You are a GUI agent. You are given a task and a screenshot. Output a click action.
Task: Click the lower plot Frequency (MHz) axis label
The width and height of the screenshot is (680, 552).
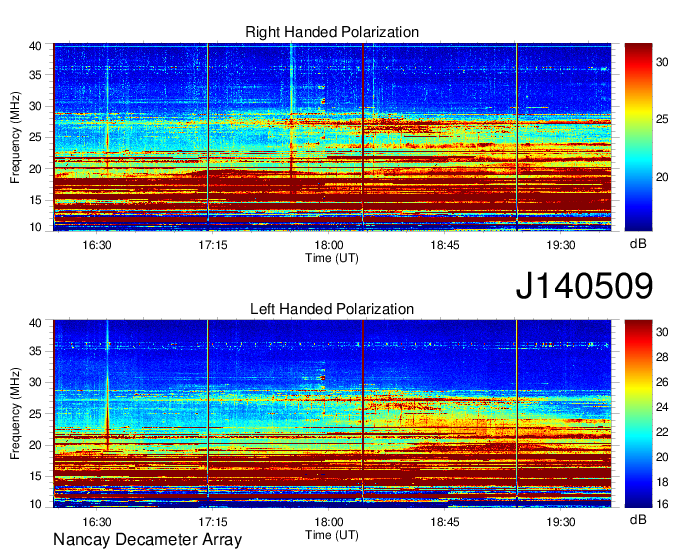[15, 414]
